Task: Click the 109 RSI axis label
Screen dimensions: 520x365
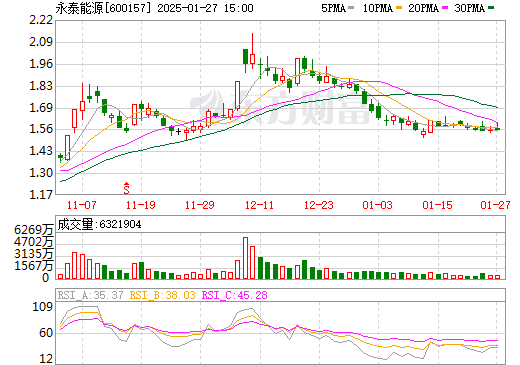Action: pos(43,306)
